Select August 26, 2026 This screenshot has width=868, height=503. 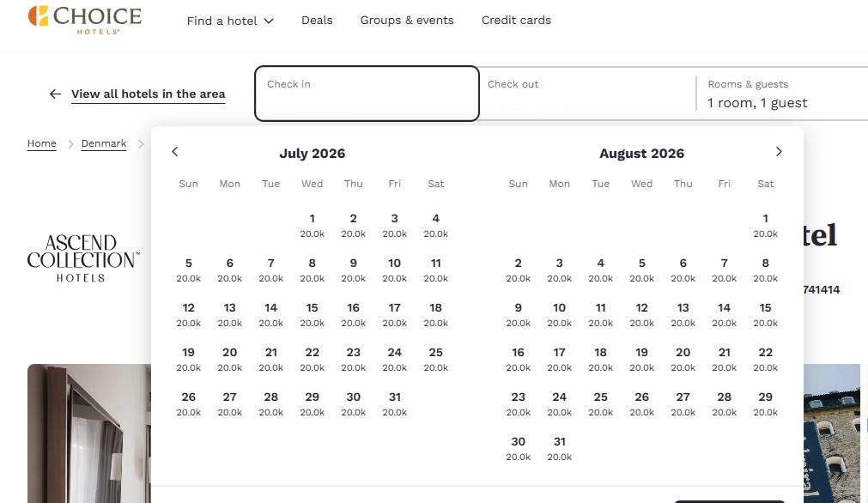[642, 404]
